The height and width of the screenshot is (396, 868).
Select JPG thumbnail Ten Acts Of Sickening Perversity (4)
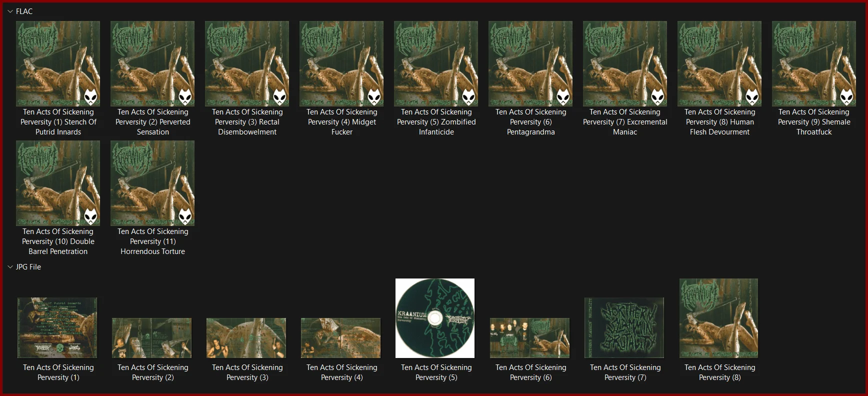341,338
